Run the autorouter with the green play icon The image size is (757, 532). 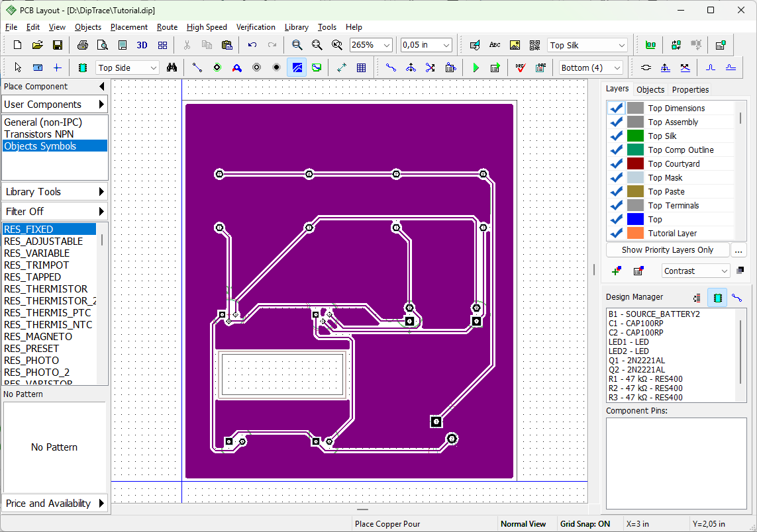(x=476, y=67)
